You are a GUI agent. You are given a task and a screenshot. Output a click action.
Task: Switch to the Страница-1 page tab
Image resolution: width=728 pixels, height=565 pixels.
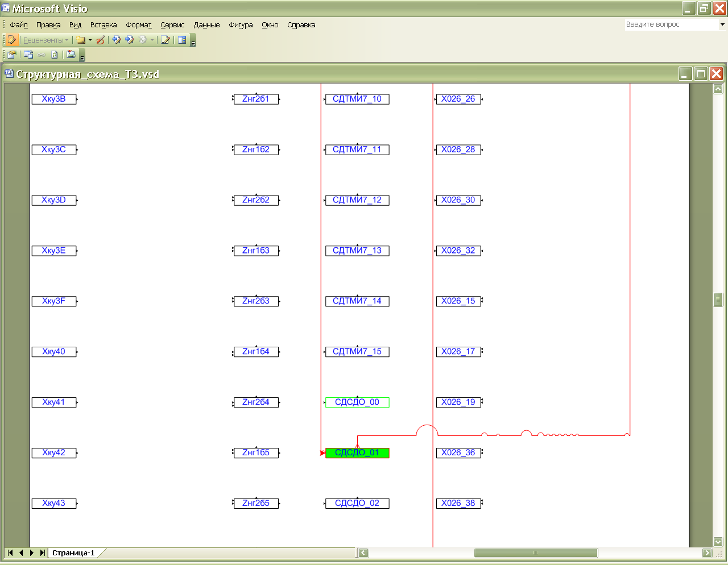tap(73, 552)
